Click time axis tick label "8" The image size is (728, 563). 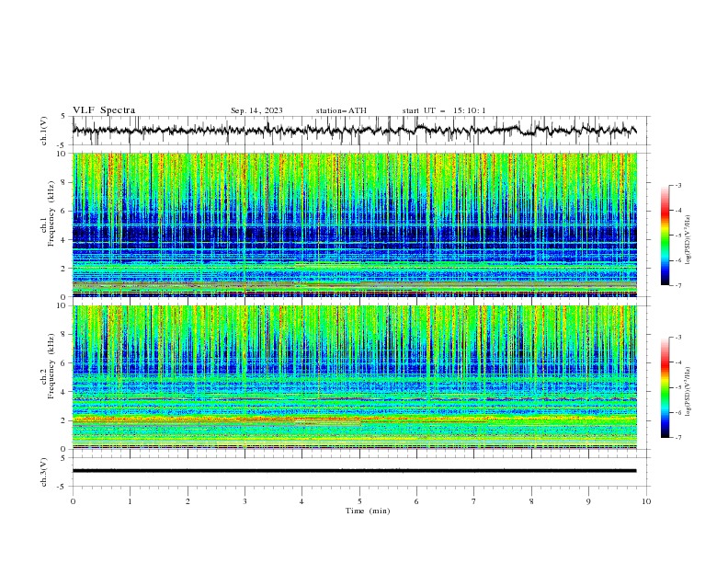tap(531, 501)
